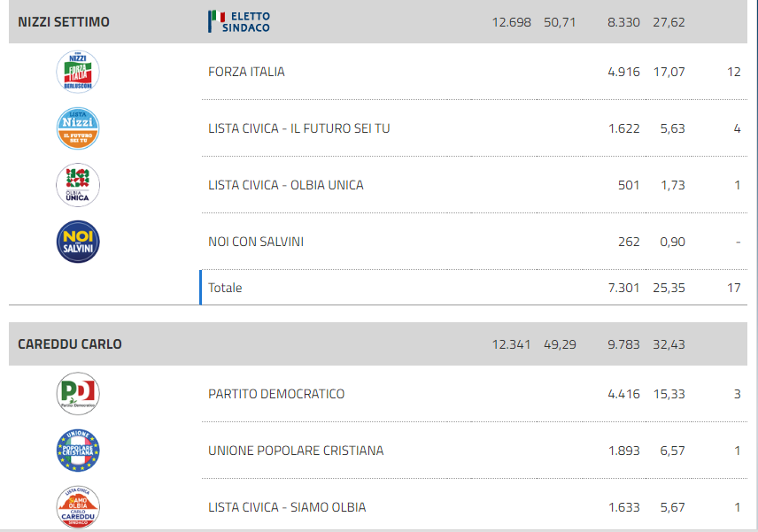Open the FORZA ITALIA list name
758x532 pixels.
[x=246, y=72]
